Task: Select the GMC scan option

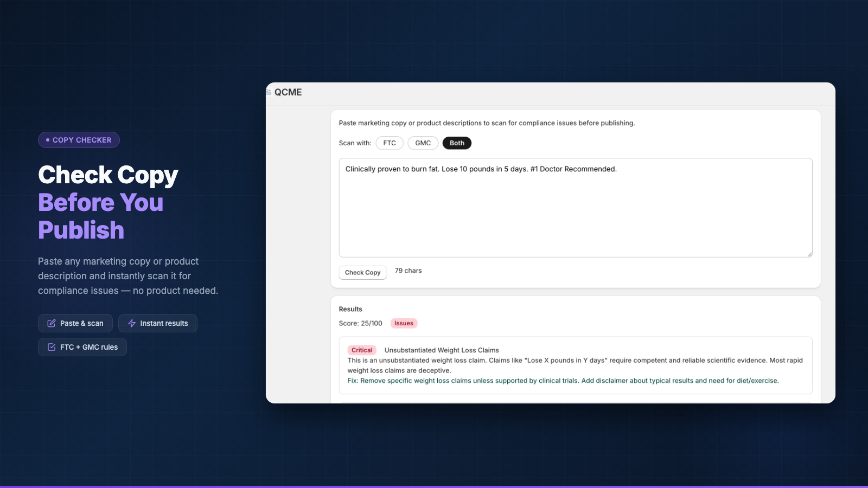Action: click(x=423, y=143)
